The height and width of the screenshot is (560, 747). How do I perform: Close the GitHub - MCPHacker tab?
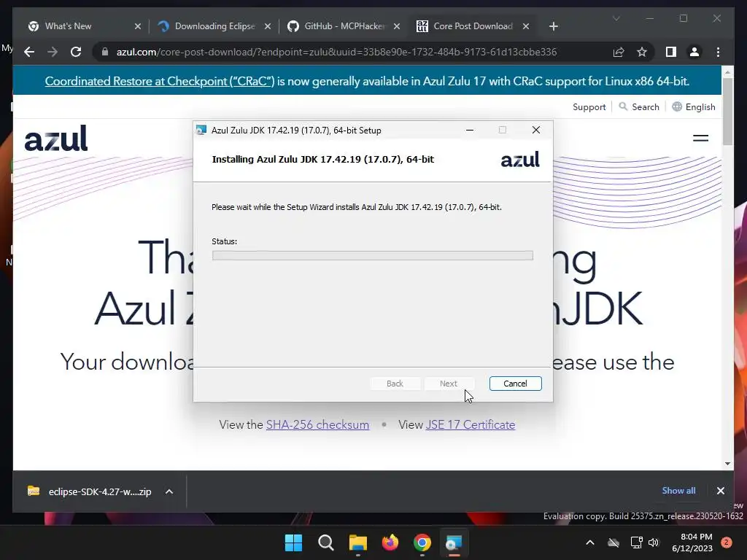(x=397, y=26)
